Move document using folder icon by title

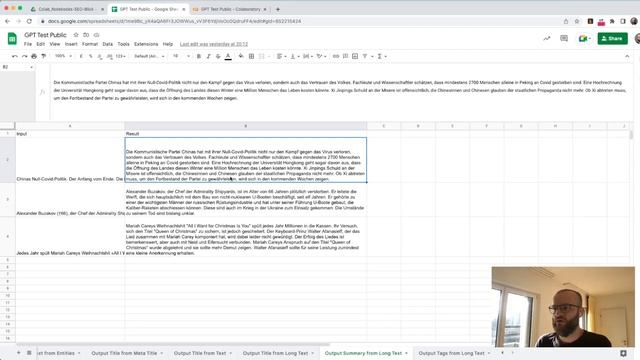point(86,35)
